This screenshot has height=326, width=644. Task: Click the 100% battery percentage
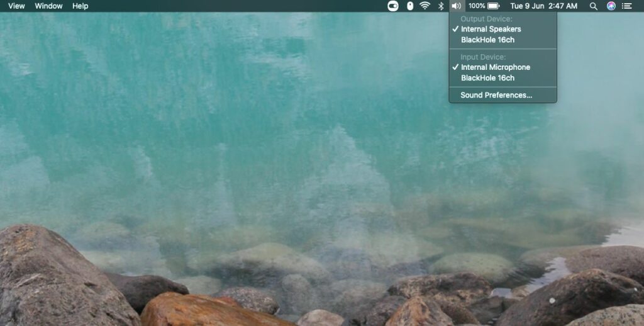coord(477,6)
